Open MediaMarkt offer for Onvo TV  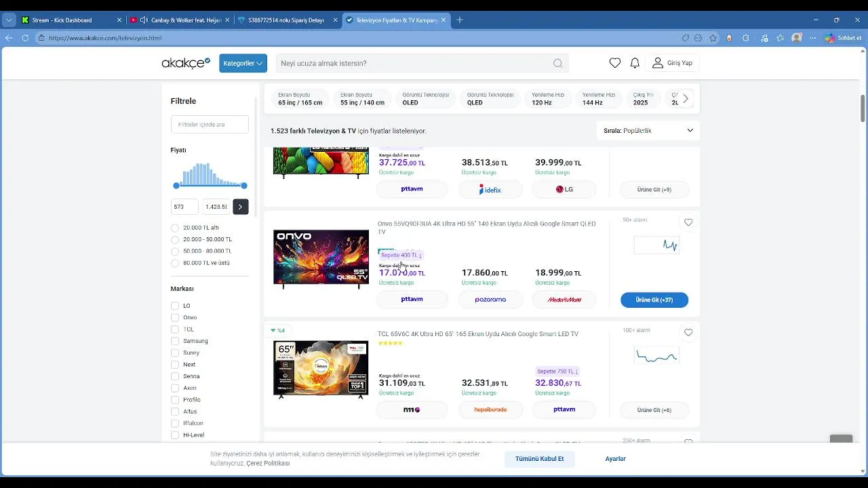(x=564, y=300)
